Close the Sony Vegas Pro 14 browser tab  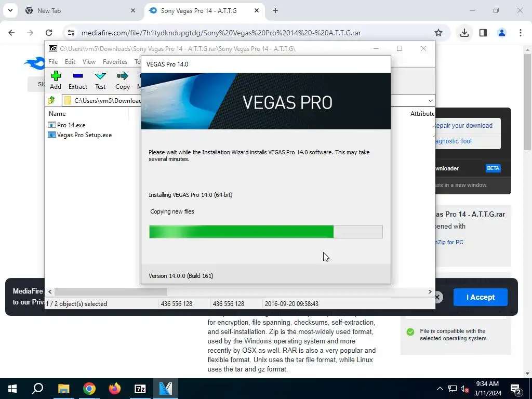tap(257, 11)
